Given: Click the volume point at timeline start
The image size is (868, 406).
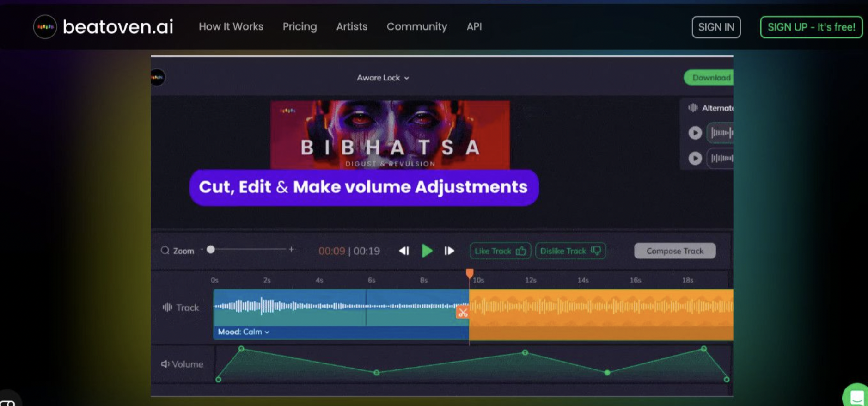Looking at the screenshot, I should point(218,380).
